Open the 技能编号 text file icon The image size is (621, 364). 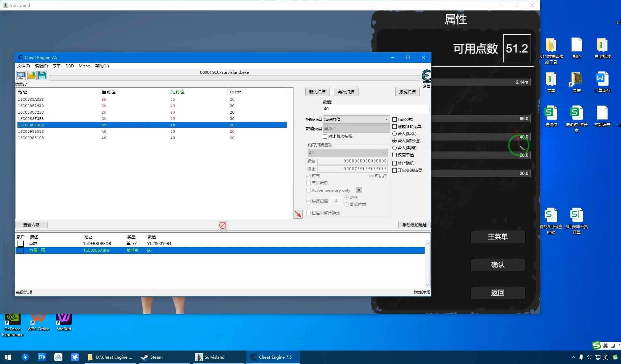(x=602, y=116)
